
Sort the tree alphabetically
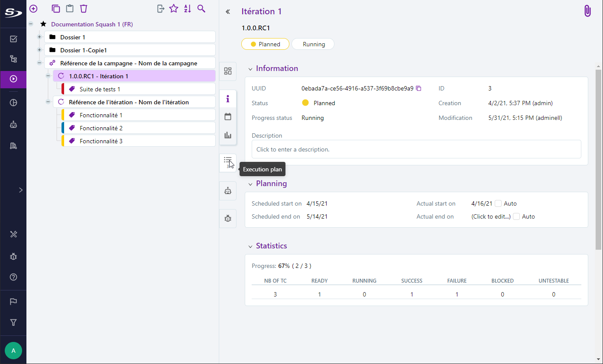coord(188,9)
